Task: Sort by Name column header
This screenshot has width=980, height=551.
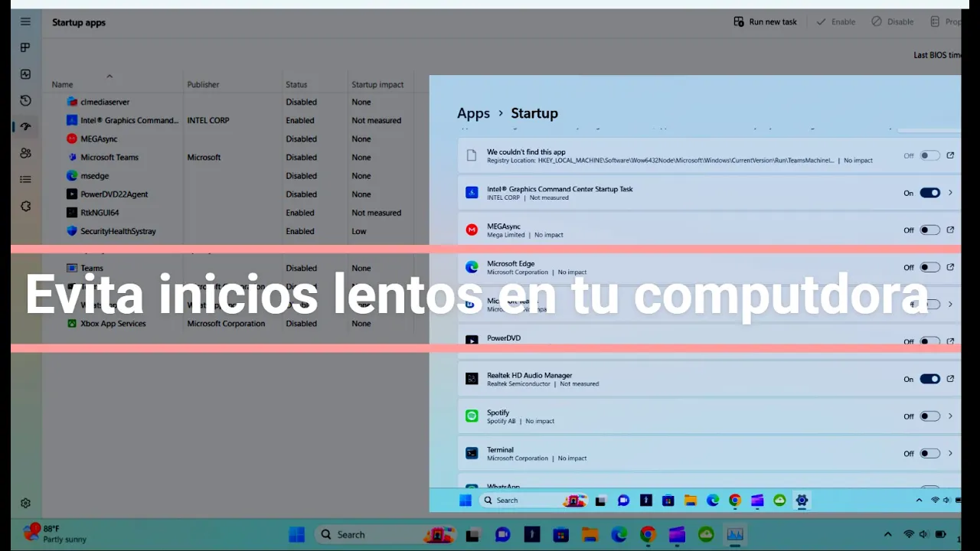Action: [x=62, y=84]
